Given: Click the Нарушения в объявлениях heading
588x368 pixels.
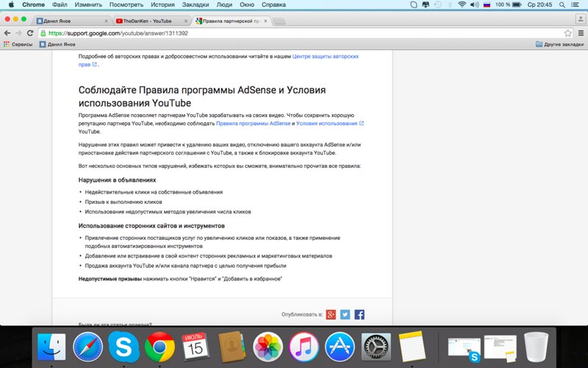Looking at the screenshot, I should pyautogui.click(x=117, y=180).
